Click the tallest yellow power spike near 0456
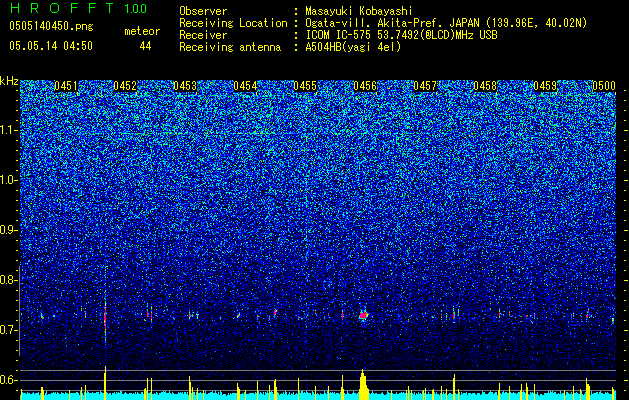 pos(363,384)
